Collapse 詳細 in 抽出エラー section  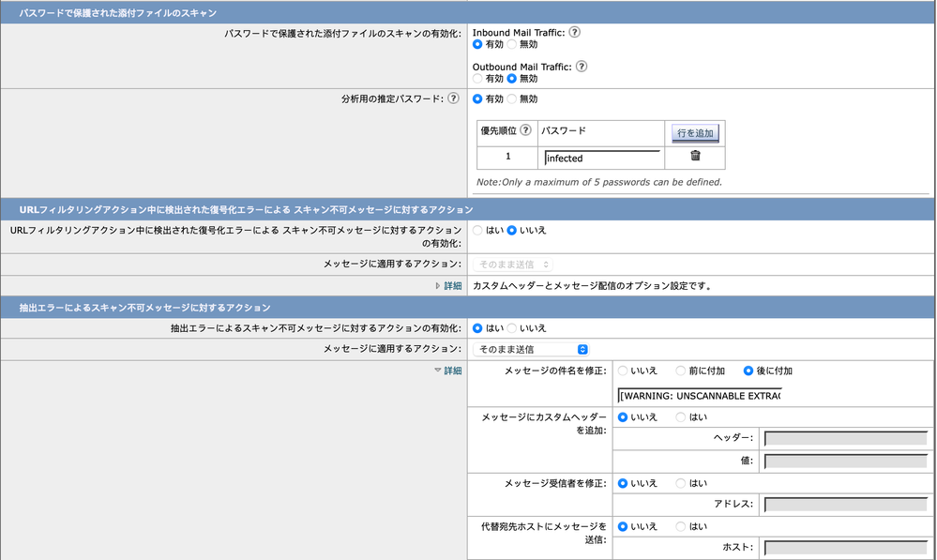click(448, 371)
